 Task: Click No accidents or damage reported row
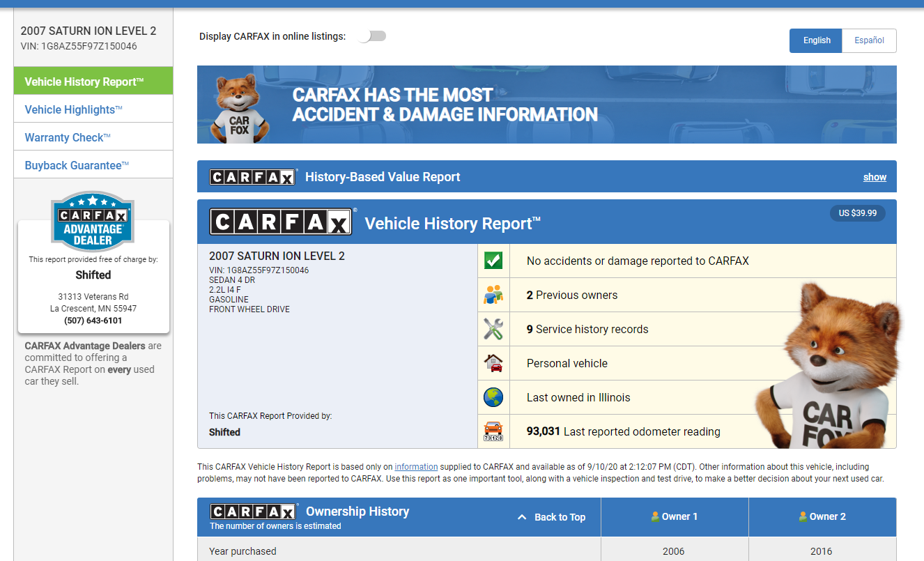[x=687, y=261]
